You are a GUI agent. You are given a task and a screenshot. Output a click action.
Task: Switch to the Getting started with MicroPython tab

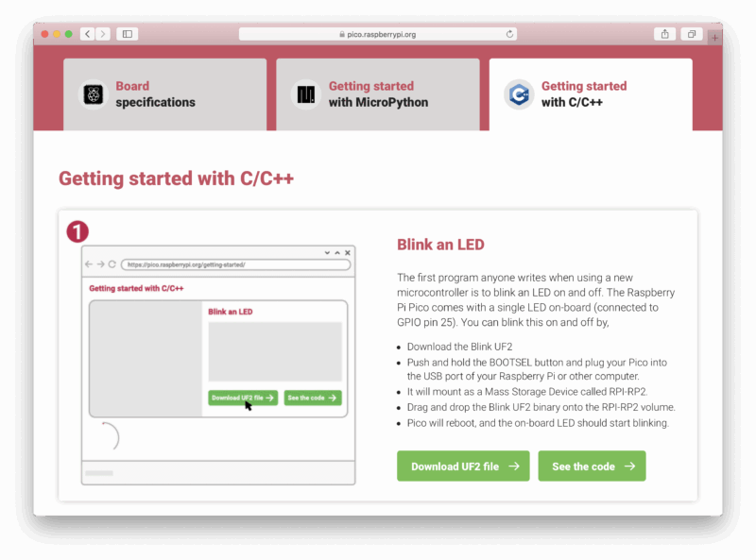pyautogui.click(x=378, y=94)
